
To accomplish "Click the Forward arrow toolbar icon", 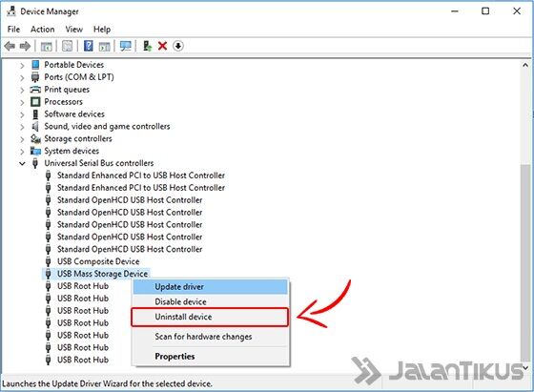I will (x=25, y=46).
